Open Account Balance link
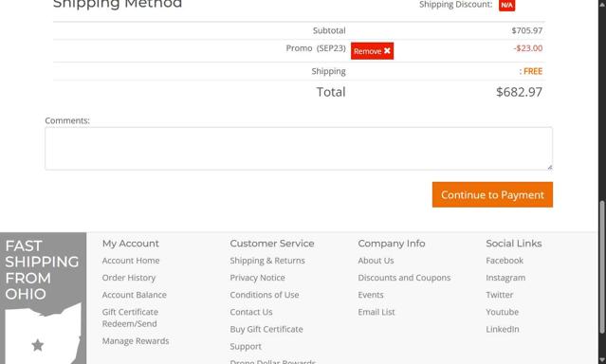 134,295
